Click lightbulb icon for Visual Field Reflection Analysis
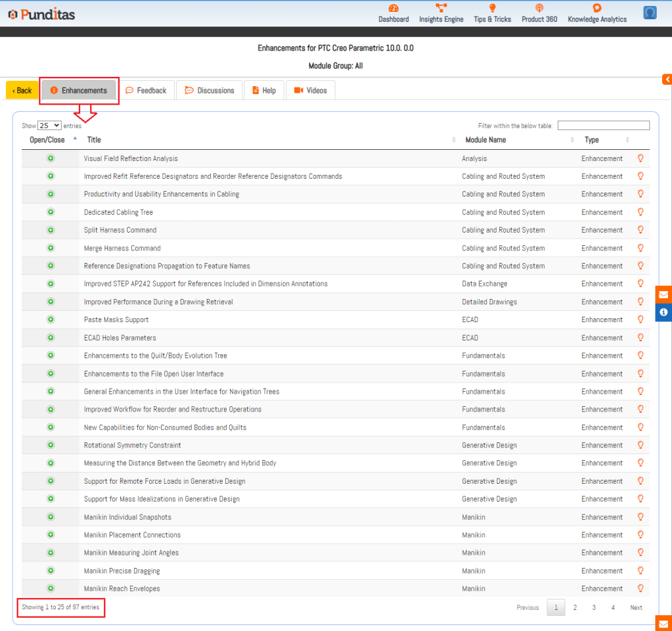Screen dimensions: 672x631 [x=640, y=158]
